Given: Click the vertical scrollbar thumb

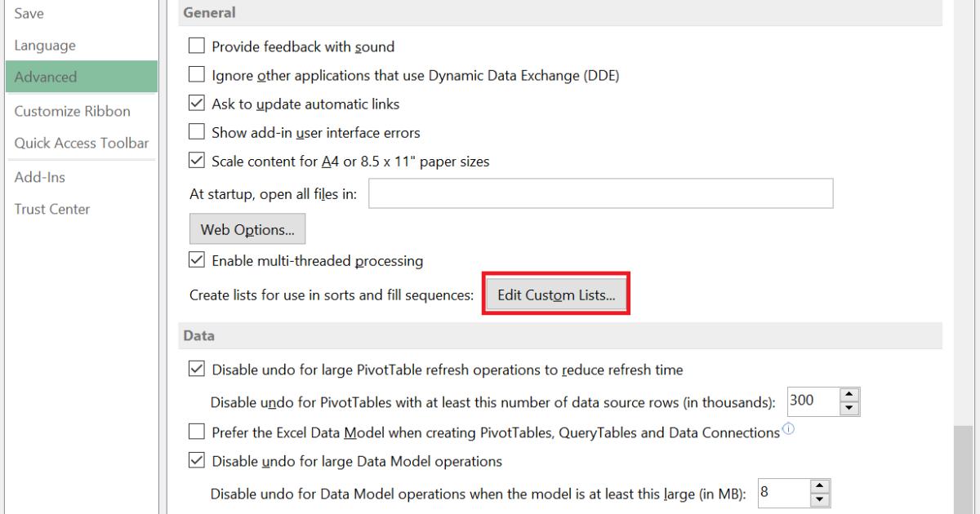Looking at the screenshot, I should pyautogui.click(x=964, y=469).
